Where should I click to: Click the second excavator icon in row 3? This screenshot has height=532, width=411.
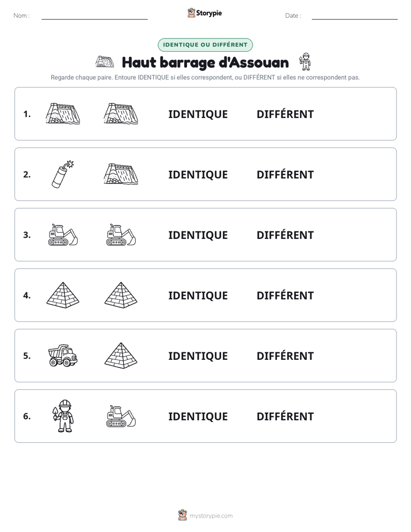121,234
